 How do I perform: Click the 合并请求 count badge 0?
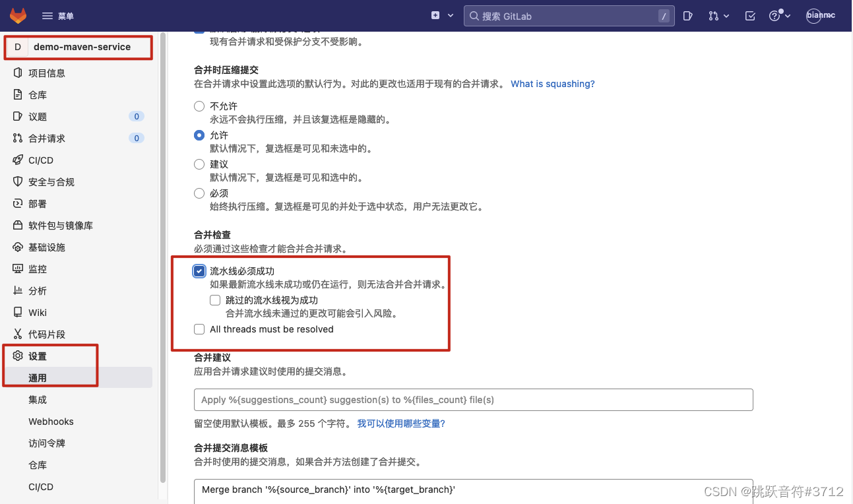pos(137,138)
